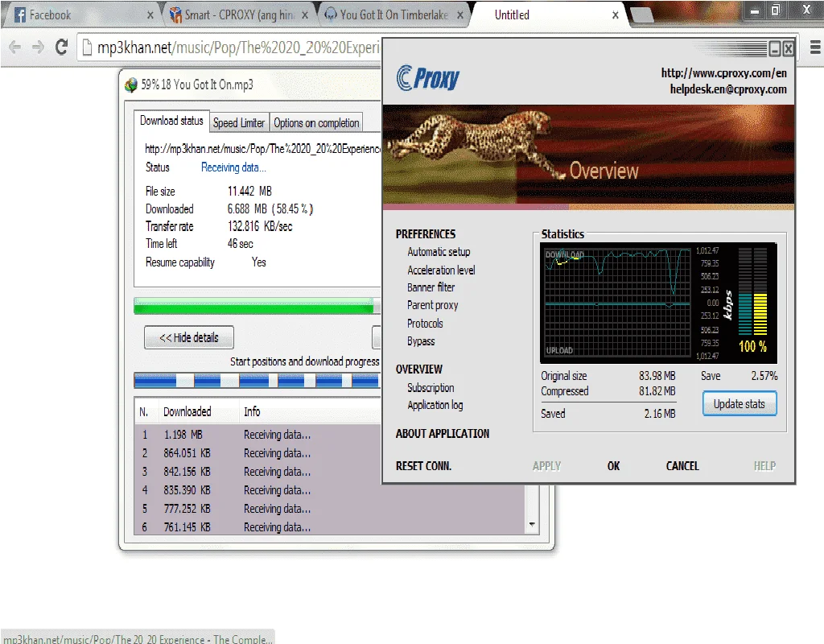This screenshot has width=824, height=644.
Task: Click RESET CONN. in CProxy
Action: (423, 466)
